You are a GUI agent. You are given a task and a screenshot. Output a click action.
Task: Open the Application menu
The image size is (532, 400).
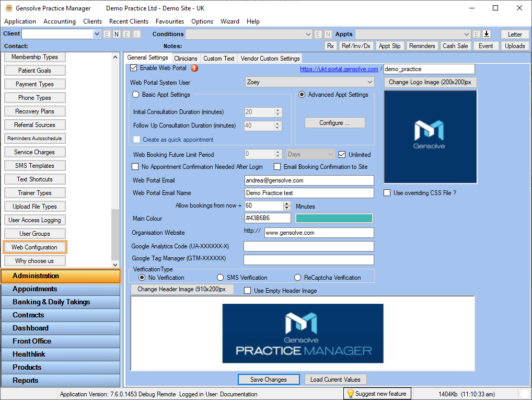(x=20, y=21)
